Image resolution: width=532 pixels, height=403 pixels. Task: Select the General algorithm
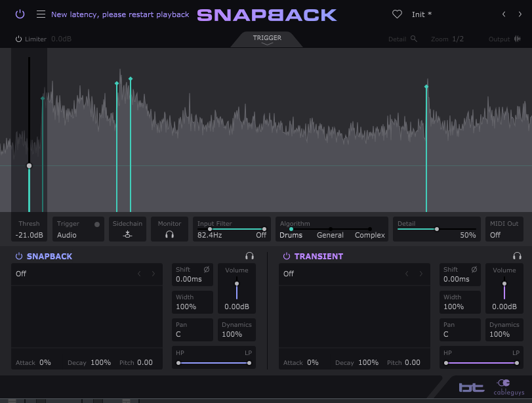click(330, 235)
